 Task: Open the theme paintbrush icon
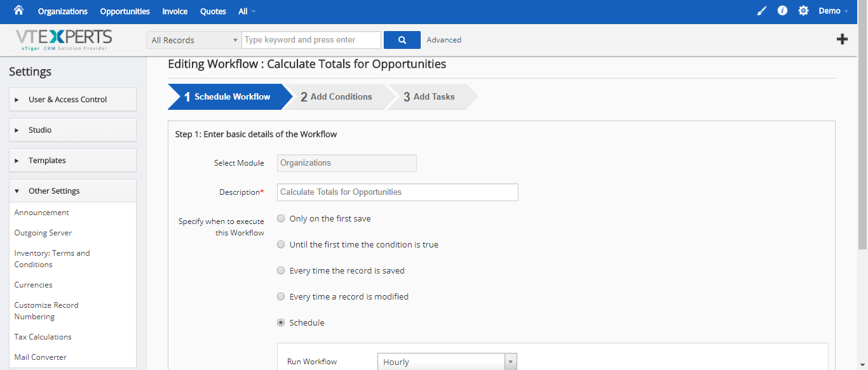click(x=762, y=11)
